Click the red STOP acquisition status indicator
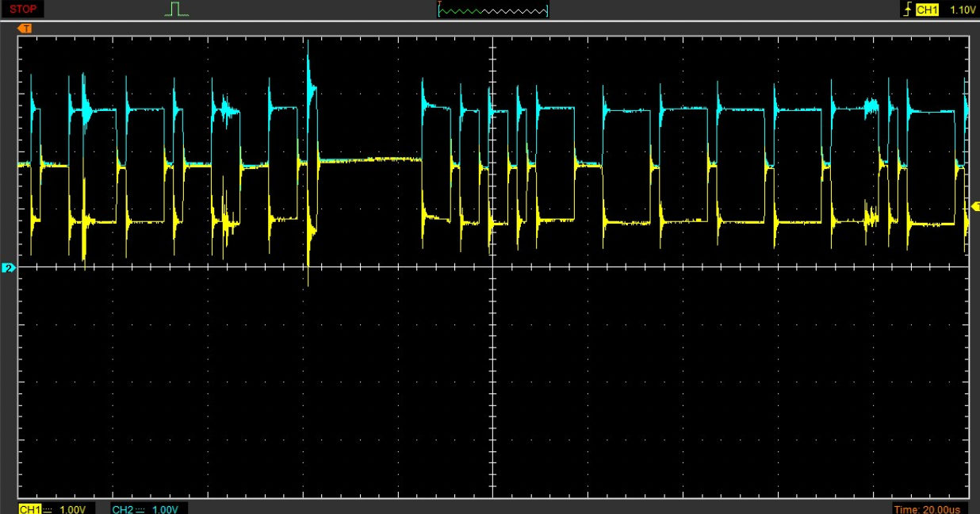 [x=23, y=10]
